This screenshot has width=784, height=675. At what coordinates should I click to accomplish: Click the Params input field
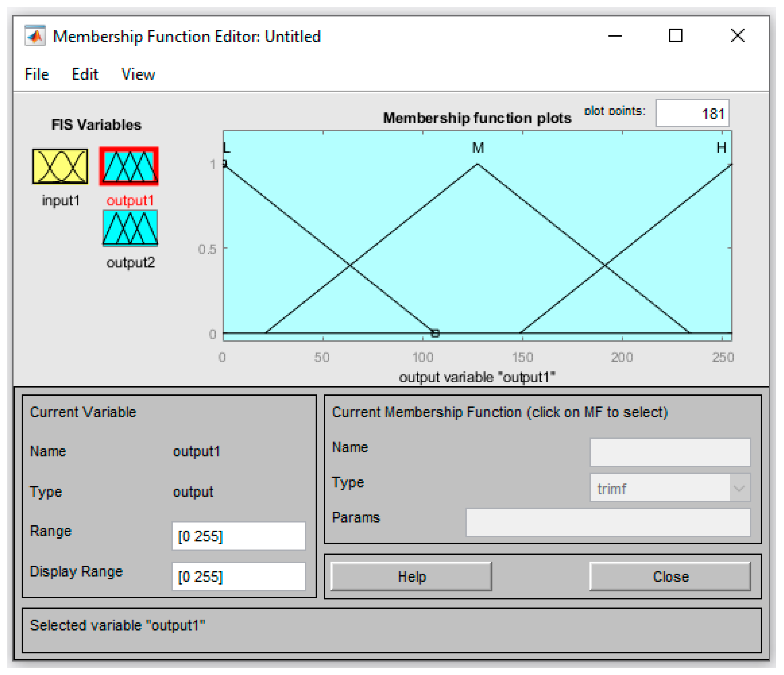click(608, 522)
